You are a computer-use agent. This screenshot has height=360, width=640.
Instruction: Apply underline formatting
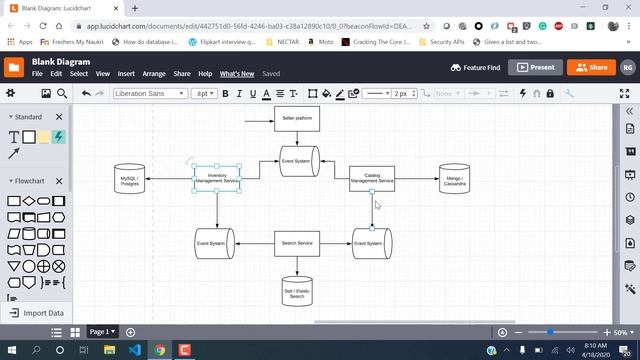pos(253,94)
